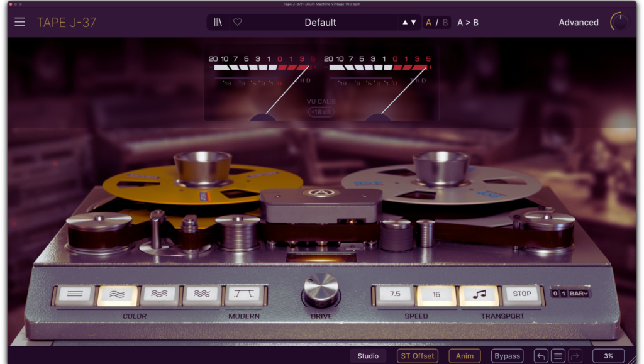Enable the Modern EQ curve button
The width and height of the screenshot is (644, 364).
pos(244,294)
